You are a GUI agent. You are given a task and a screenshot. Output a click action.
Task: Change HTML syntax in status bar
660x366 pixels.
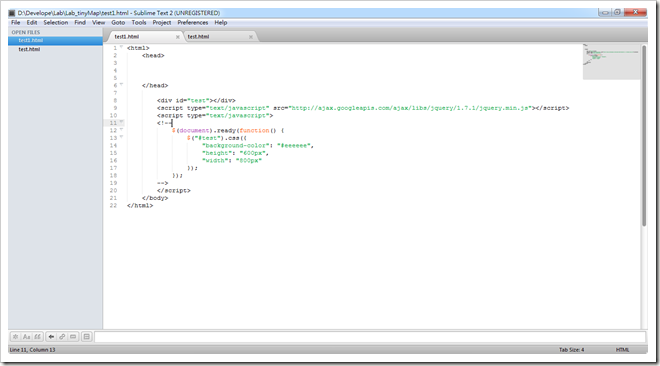(623, 350)
